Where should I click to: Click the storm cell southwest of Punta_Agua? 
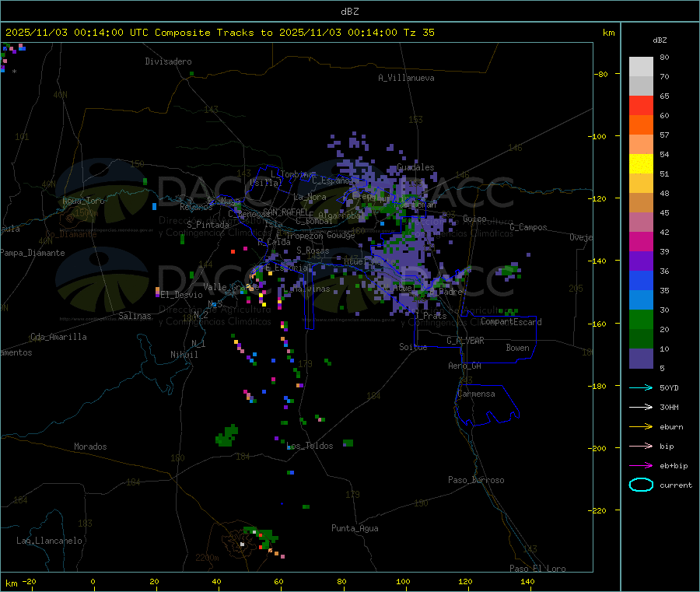(261, 541)
